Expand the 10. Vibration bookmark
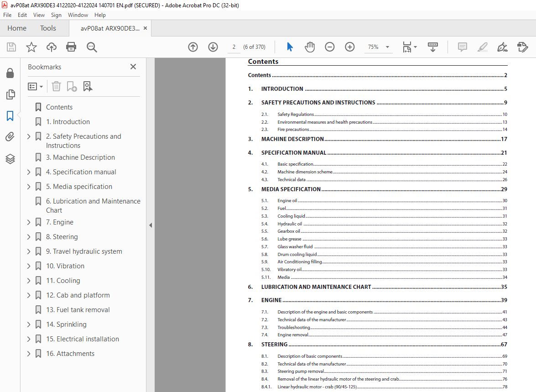536x392 pixels. coord(29,266)
